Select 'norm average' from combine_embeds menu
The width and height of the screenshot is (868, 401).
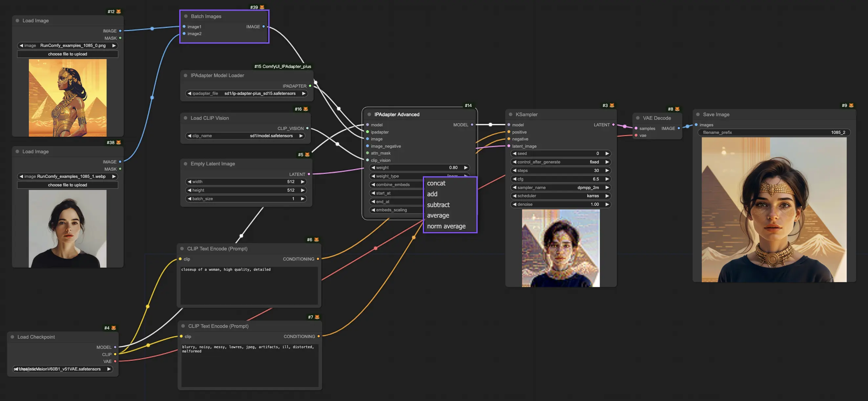(x=446, y=226)
